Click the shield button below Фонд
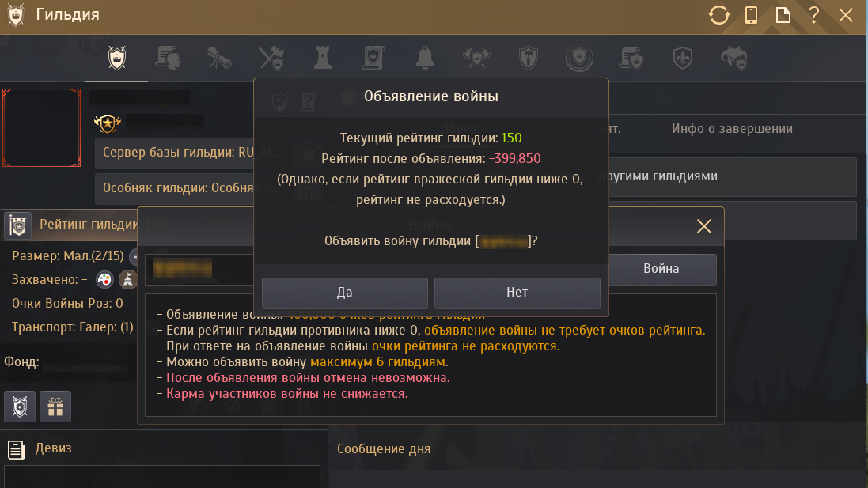The height and width of the screenshot is (488, 868). [20, 407]
